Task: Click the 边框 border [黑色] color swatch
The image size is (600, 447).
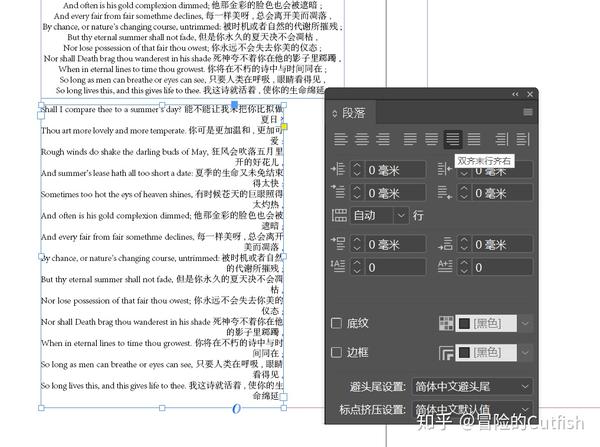Action: [486, 352]
